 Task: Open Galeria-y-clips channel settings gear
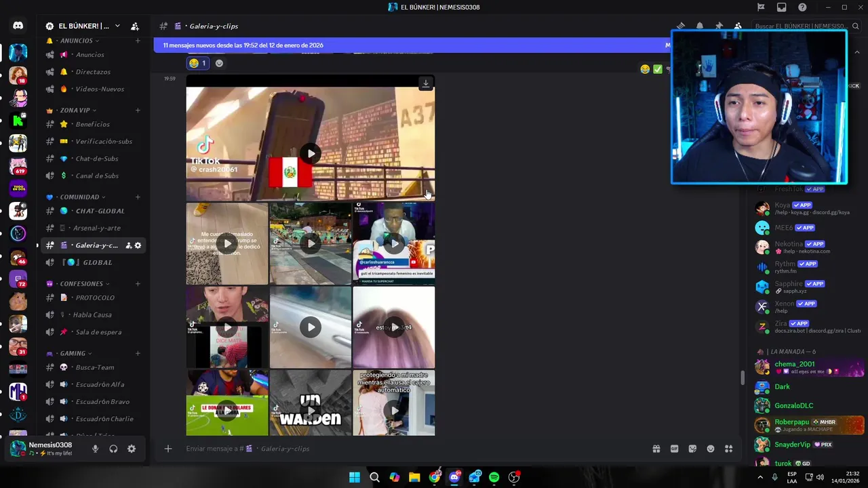(x=138, y=245)
